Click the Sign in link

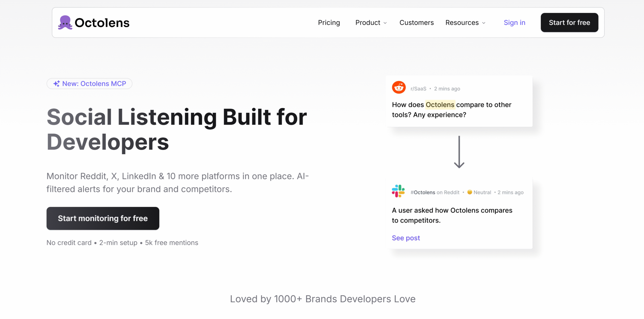[x=514, y=23]
